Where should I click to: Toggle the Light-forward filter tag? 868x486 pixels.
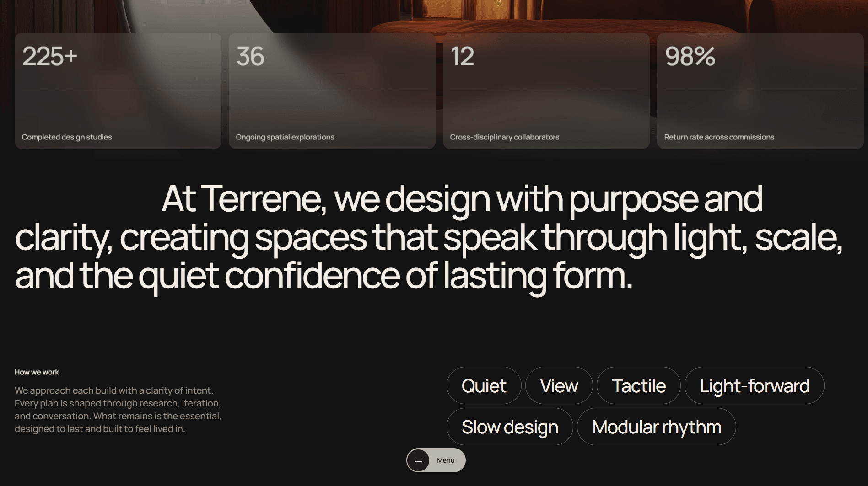(x=754, y=386)
